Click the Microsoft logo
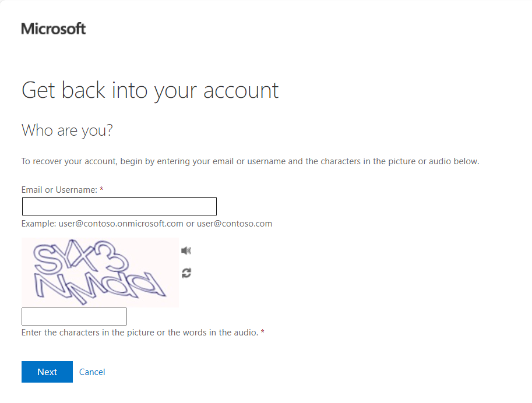Screen dimensions: 532x403 point(54,29)
